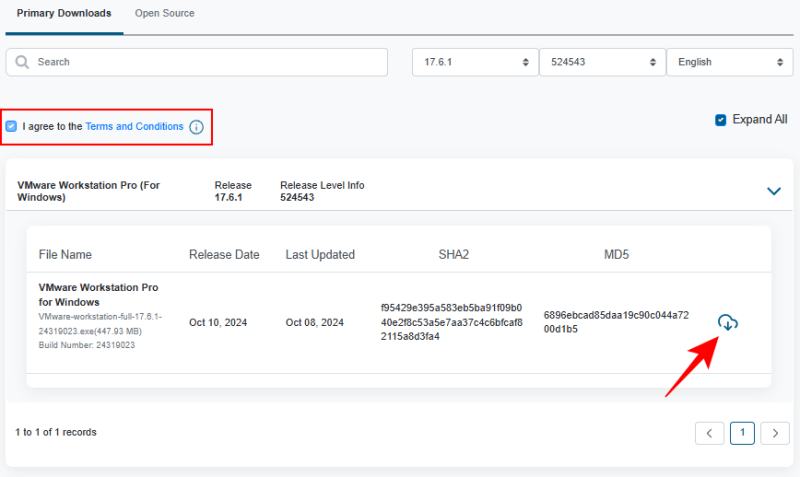The image size is (800, 477).
Task: Click the MD5 hash value text
Action: coord(616,321)
